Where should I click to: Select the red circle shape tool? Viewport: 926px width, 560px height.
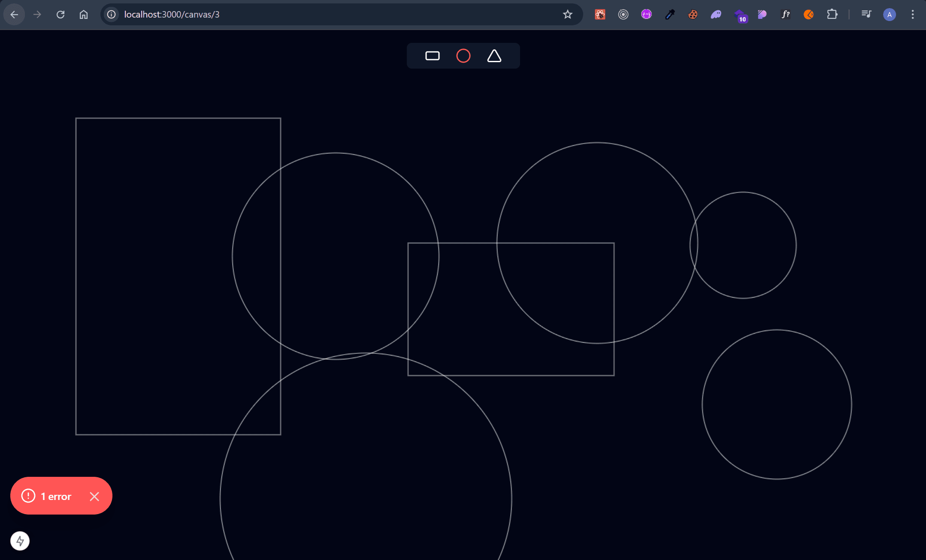point(463,56)
